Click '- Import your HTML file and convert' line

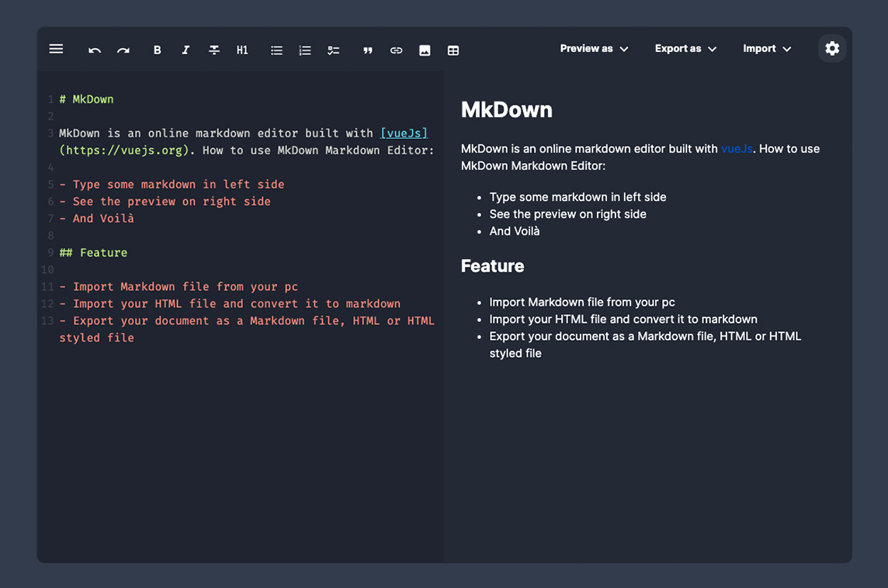[230, 304]
